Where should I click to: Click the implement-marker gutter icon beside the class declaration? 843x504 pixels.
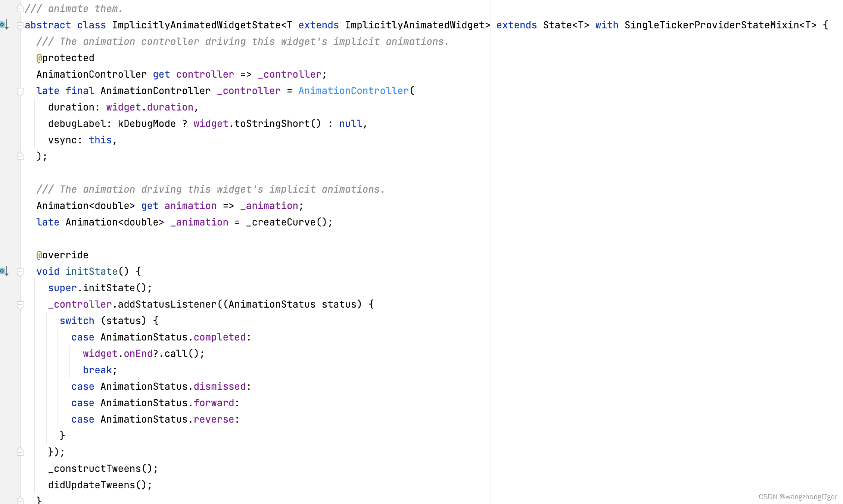5,25
